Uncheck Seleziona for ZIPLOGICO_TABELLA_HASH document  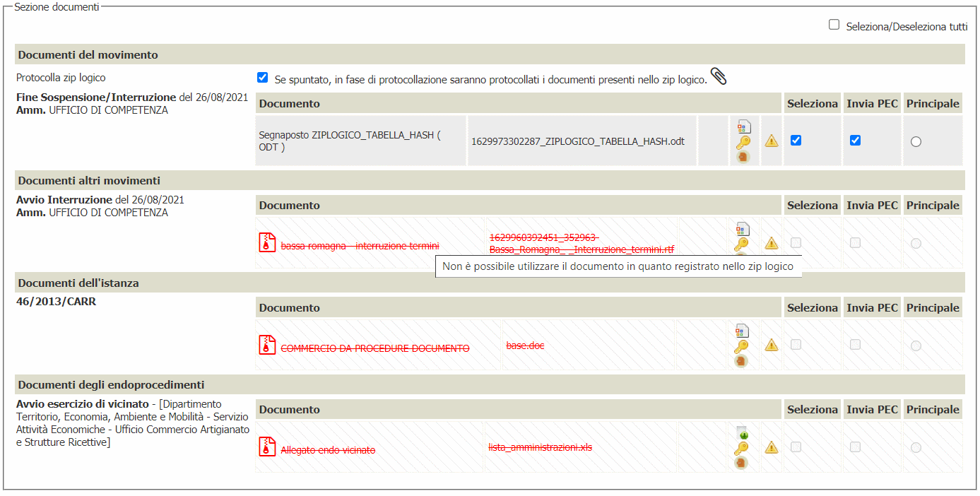[x=796, y=141]
